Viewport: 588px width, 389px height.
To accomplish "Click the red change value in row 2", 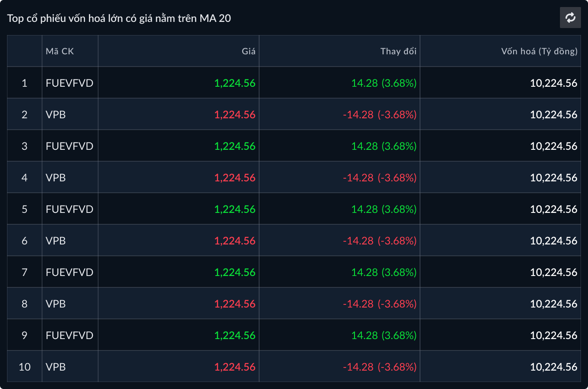I will click(379, 114).
